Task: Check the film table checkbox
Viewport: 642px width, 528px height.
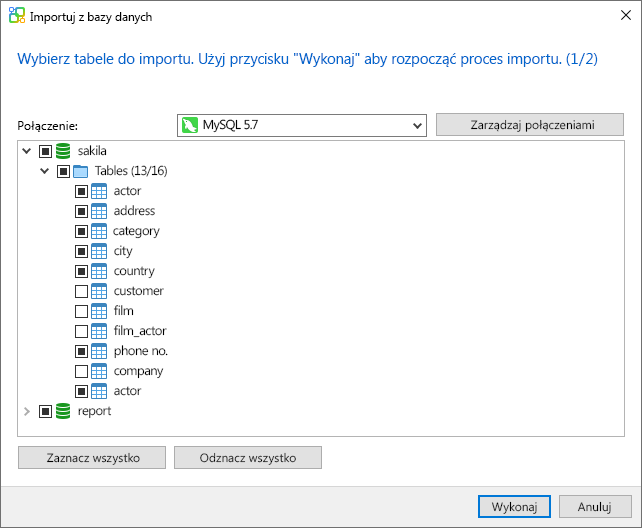Action: 81,311
